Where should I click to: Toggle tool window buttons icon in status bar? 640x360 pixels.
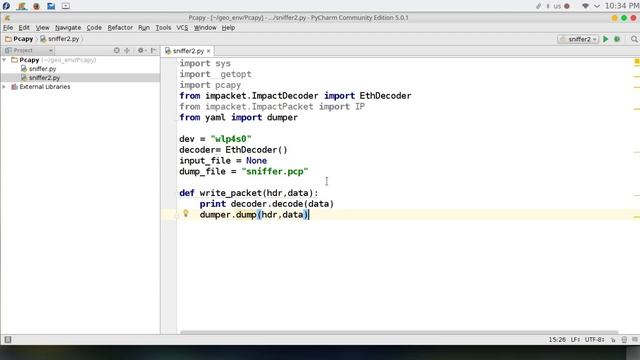(x=8, y=340)
